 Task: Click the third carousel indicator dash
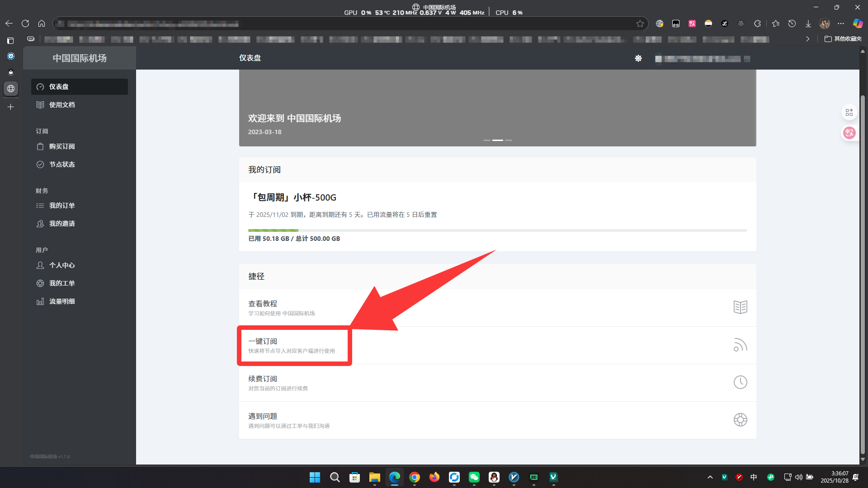pos(509,140)
